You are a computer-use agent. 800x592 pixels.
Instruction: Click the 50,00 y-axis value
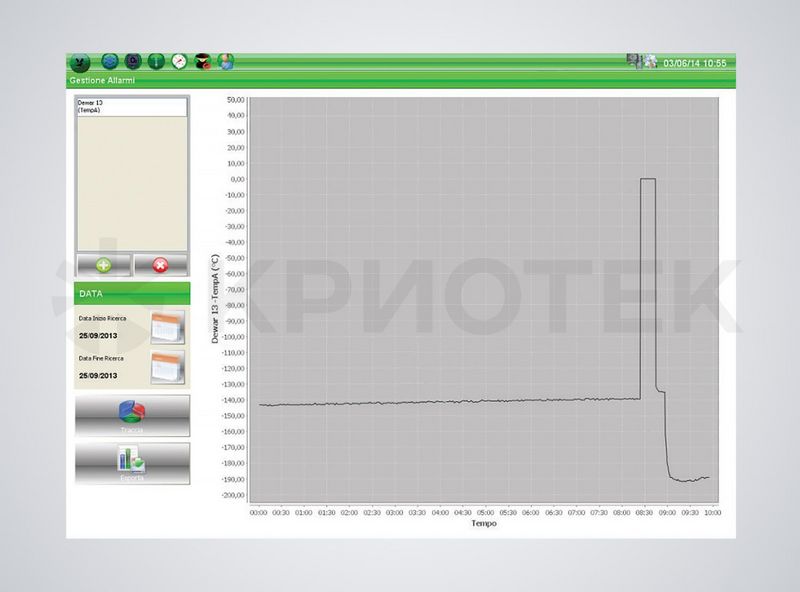click(236, 100)
